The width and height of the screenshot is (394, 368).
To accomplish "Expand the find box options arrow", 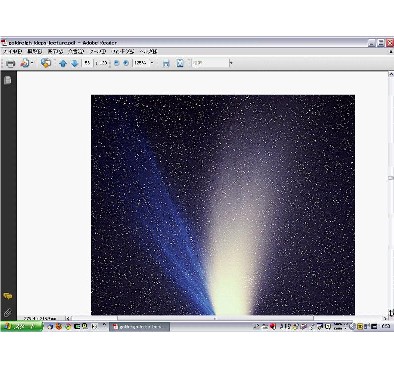I will point(231,63).
